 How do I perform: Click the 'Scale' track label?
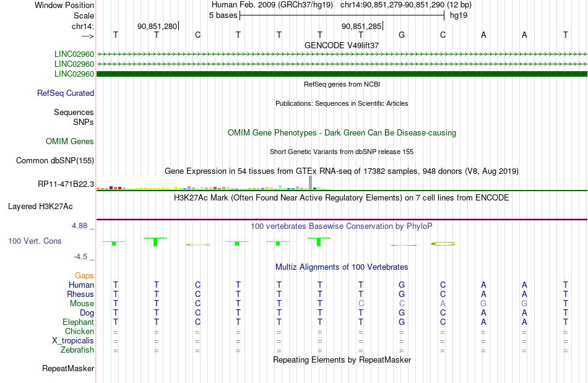pyautogui.click(x=84, y=15)
